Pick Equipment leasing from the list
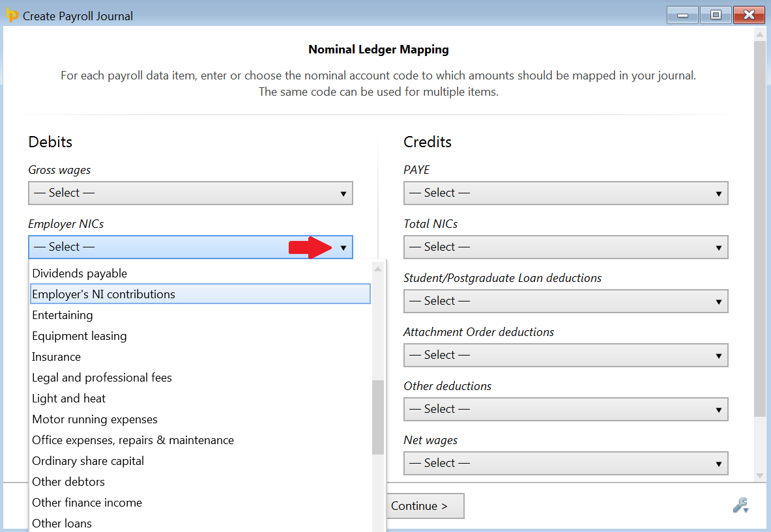 (x=200, y=335)
